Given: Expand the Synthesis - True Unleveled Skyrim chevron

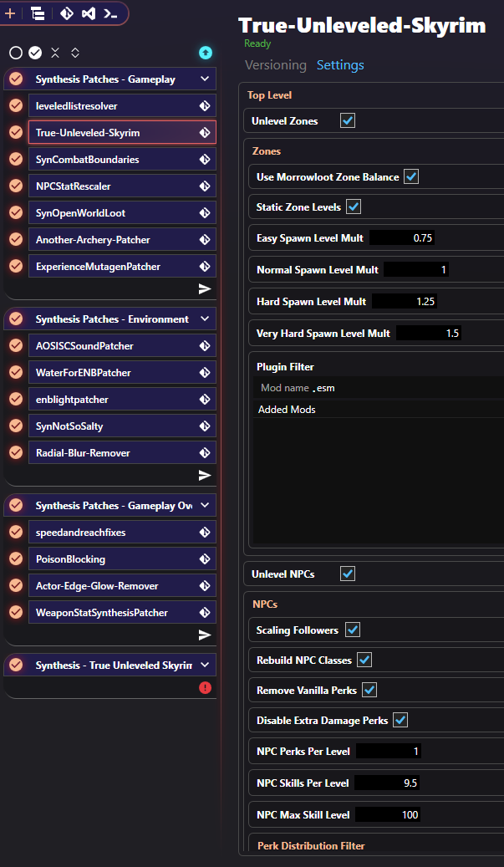Looking at the screenshot, I should point(205,665).
